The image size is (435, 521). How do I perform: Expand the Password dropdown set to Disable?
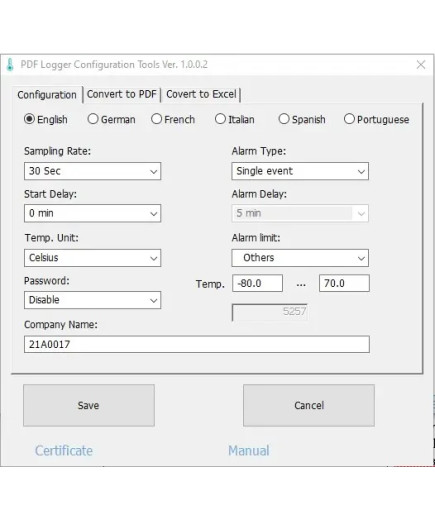pyautogui.click(x=92, y=300)
